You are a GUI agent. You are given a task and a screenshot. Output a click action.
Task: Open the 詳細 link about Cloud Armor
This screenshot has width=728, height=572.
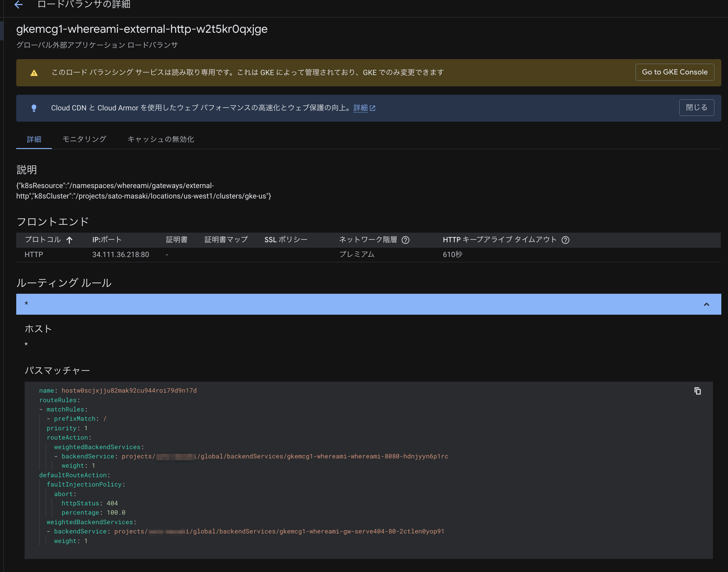pos(361,108)
